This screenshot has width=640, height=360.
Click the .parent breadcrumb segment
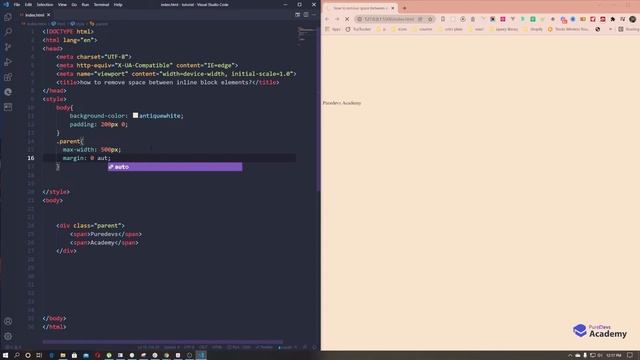click(99, 24)
